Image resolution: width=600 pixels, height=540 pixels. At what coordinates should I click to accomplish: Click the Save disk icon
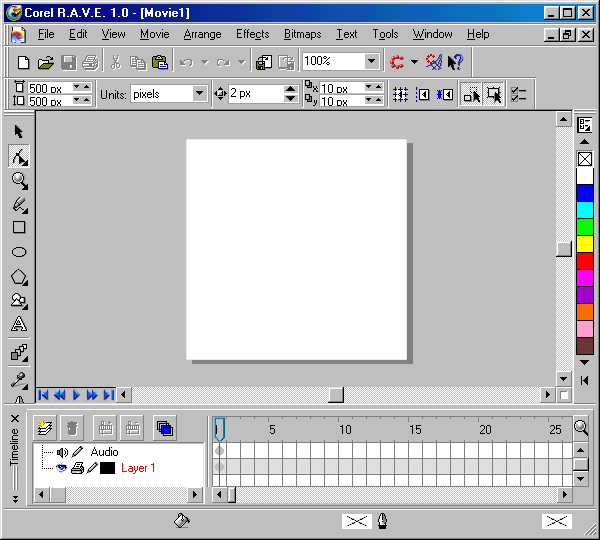(x=68, y=62)
